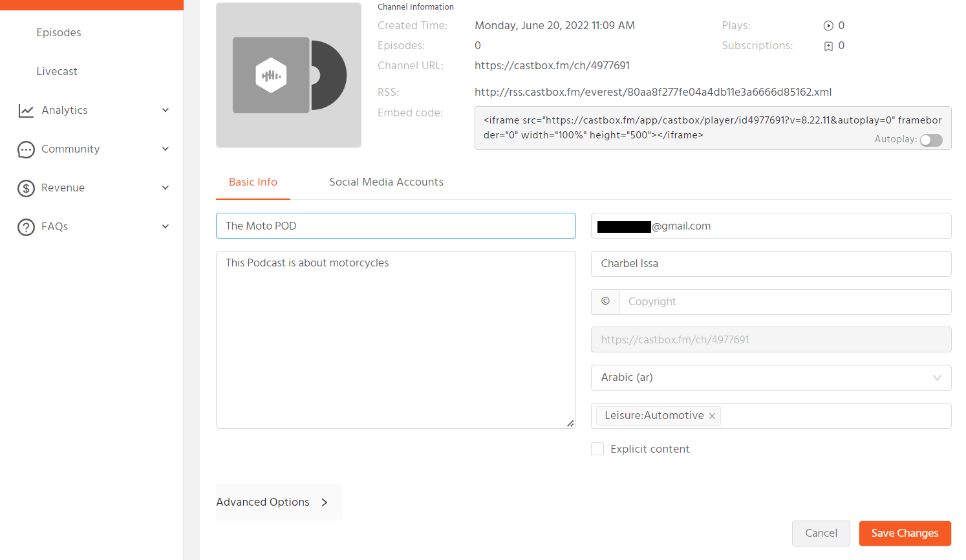Open the Arabic (ar) language dropdown
Viewport: 966px width, 560px height.
[x=771, y=378]
